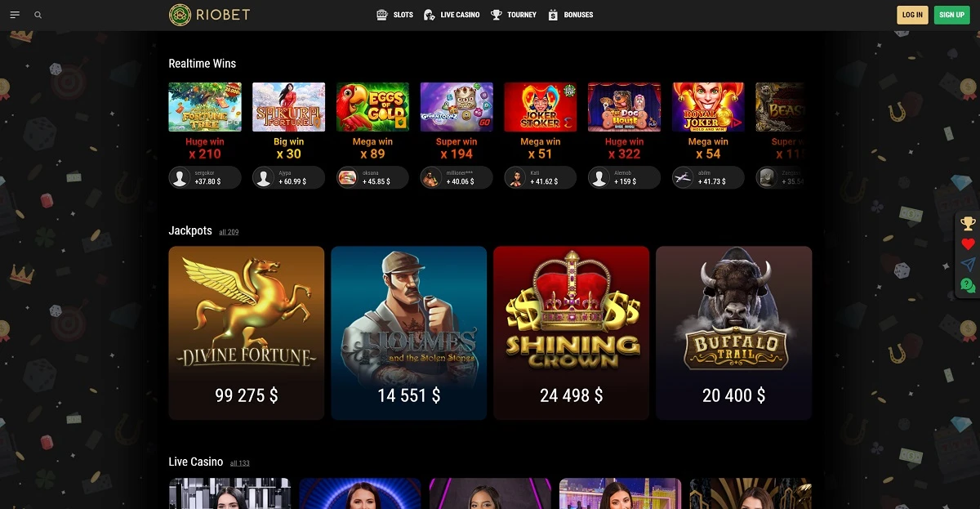
Task: Open Divine Fortune jackpot game
Action: tap(247, 333)
